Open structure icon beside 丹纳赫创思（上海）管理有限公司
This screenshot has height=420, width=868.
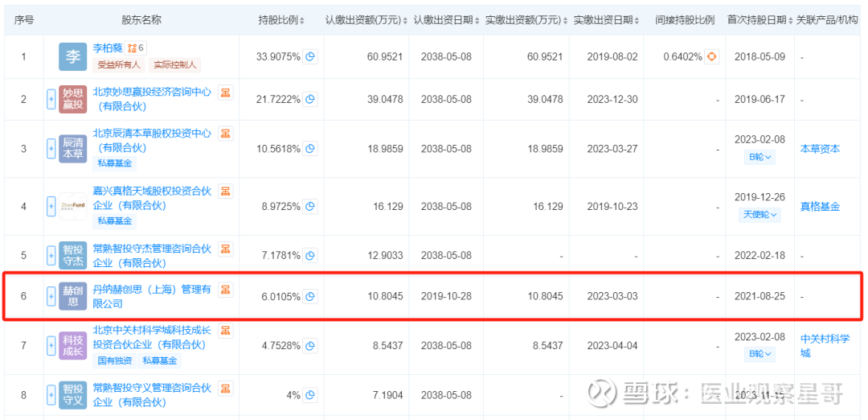tap(226, 290)
